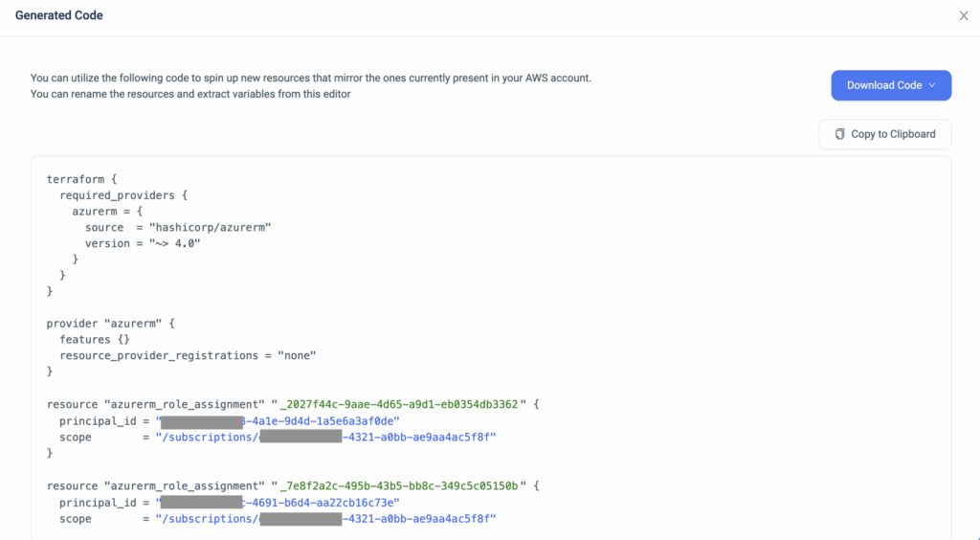Screen dimensions: 980x540
Task: Click the resource_provider_registrations "none" value
Action: (297, 355)
